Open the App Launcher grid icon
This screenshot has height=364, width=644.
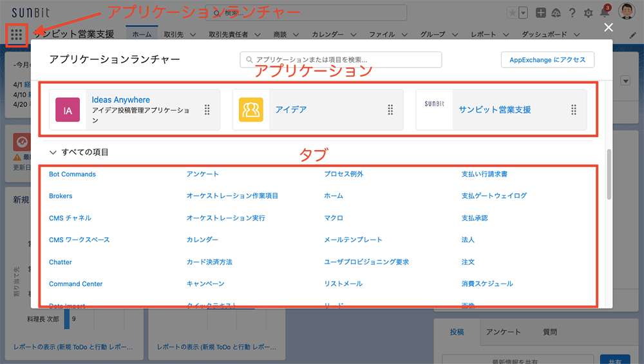point(17,35)
